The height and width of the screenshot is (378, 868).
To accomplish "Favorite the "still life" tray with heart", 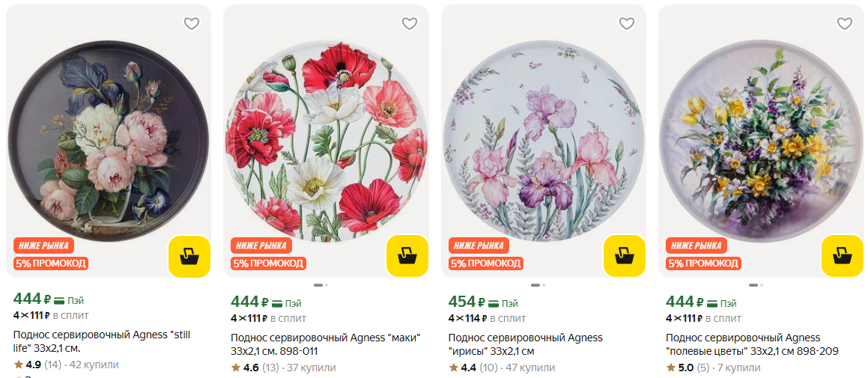I will point(192,24).
